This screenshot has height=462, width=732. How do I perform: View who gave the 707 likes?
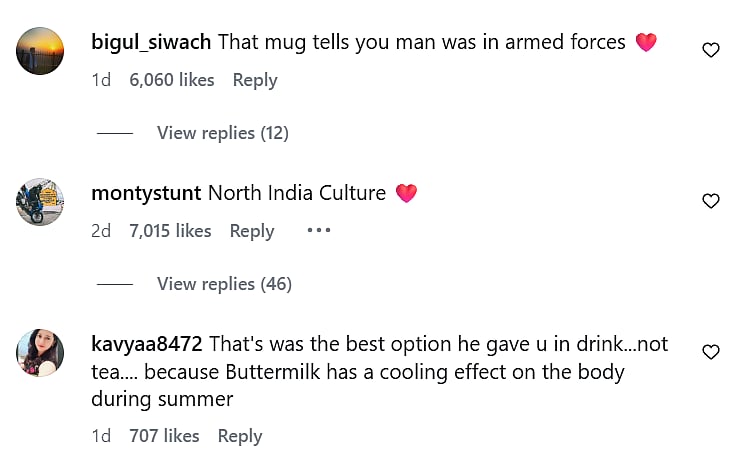click(x=164, y=436)
